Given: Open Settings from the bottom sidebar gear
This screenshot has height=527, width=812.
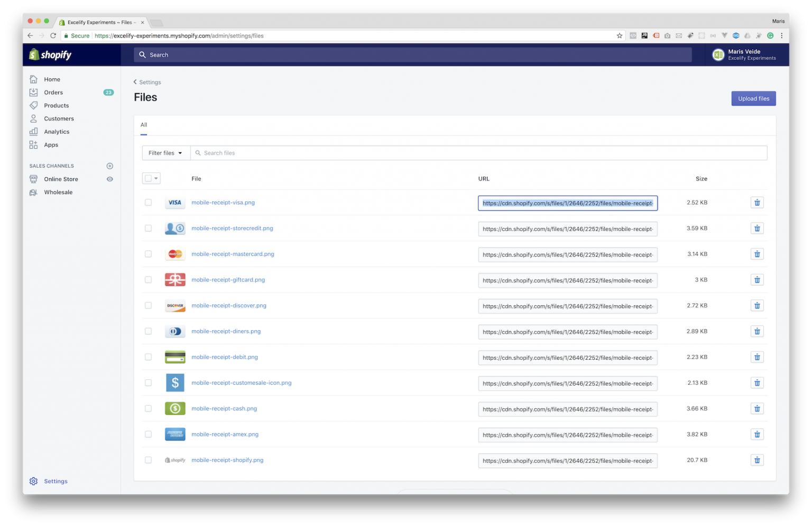Looking at the screenshot, I should (55, 481).
